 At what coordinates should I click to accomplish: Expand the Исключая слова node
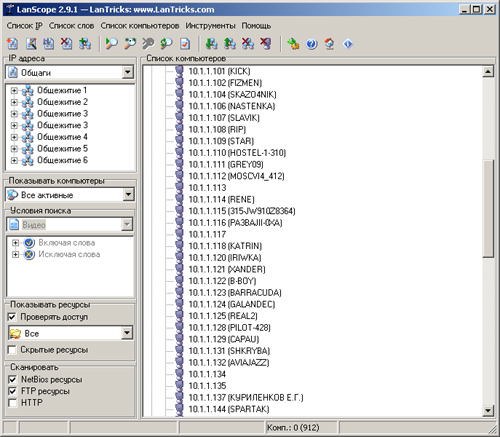point(15,254)
